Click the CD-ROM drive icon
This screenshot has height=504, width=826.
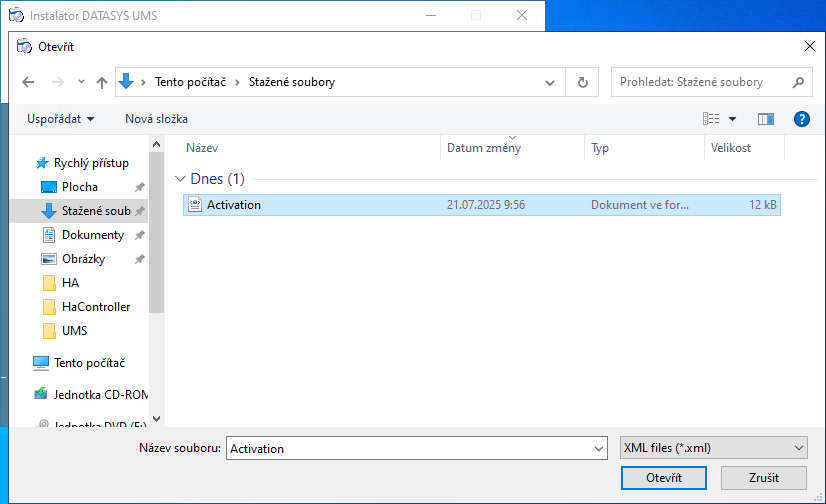[x=41, y=393]
